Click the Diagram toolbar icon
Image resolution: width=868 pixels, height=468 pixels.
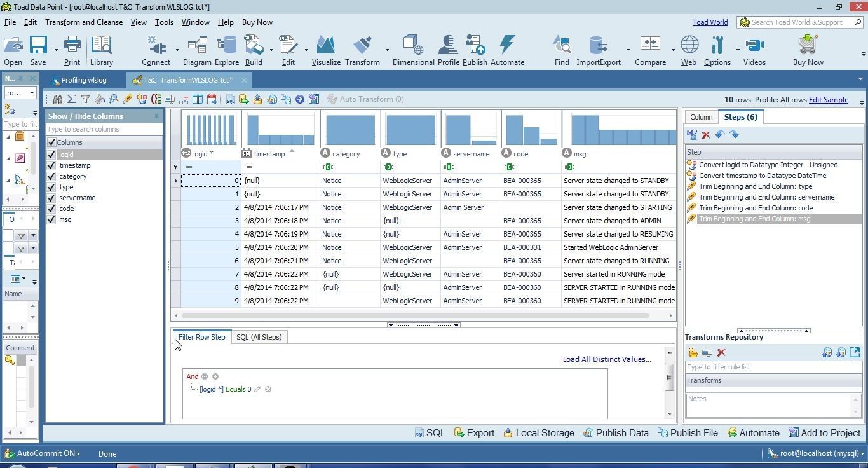(x=197, y=50)
